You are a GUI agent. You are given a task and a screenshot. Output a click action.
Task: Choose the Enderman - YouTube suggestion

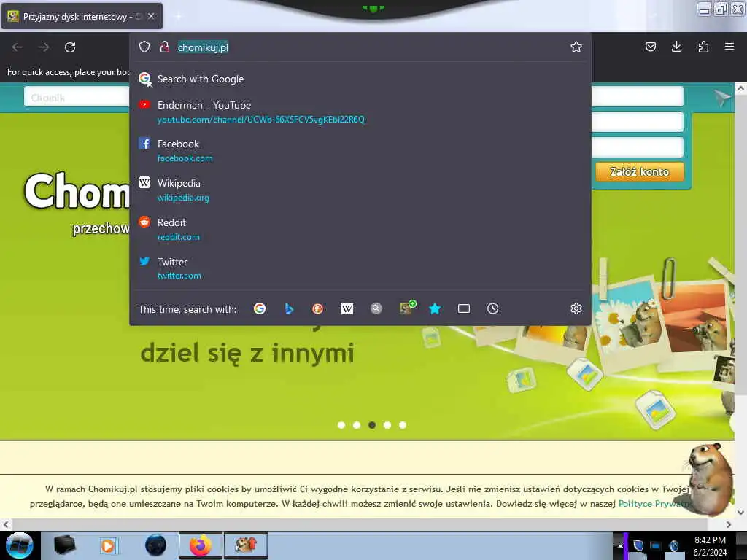tap(360, 112)
